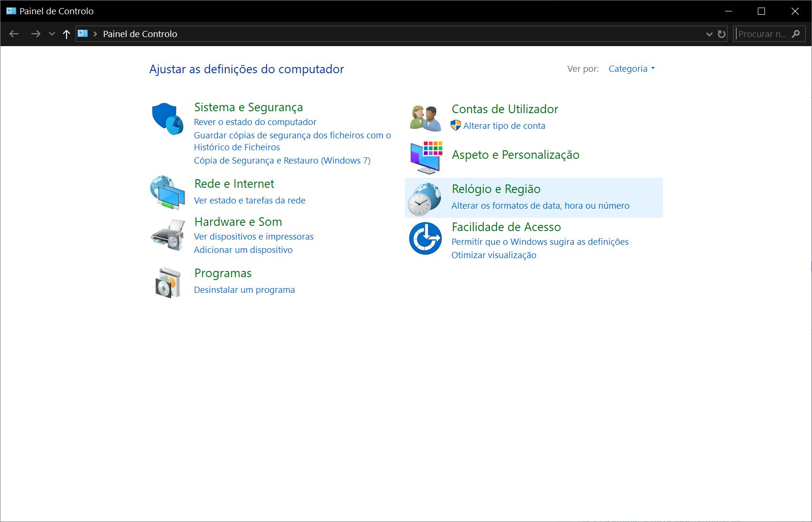Open Ver dispositivos e impressoras
This screenshot has height=522, width=812.
tap(254, 236)
